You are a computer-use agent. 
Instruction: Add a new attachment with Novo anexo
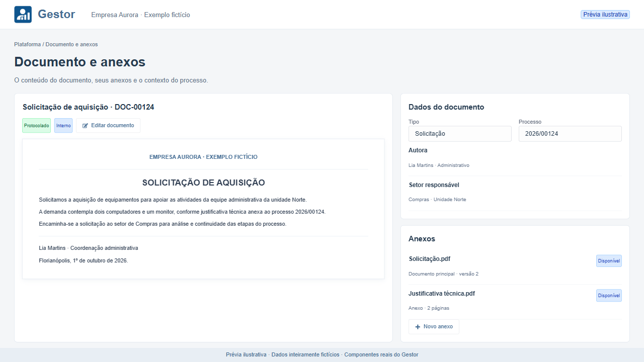434,327
